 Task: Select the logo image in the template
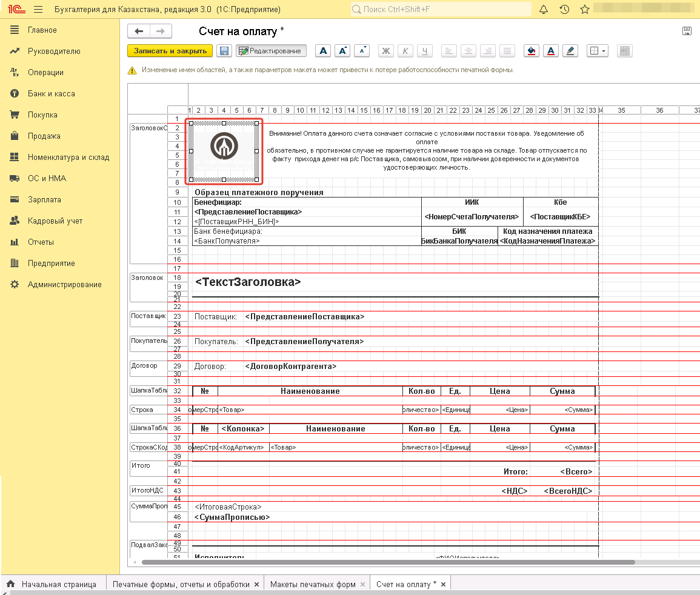point(224,151)
